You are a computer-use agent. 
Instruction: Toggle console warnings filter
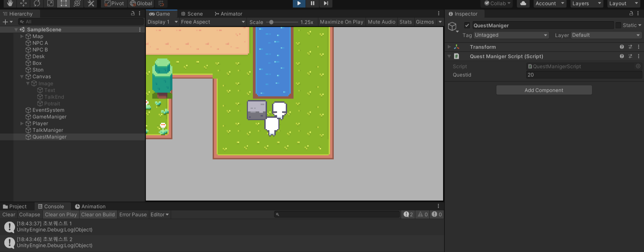point(423,214)
